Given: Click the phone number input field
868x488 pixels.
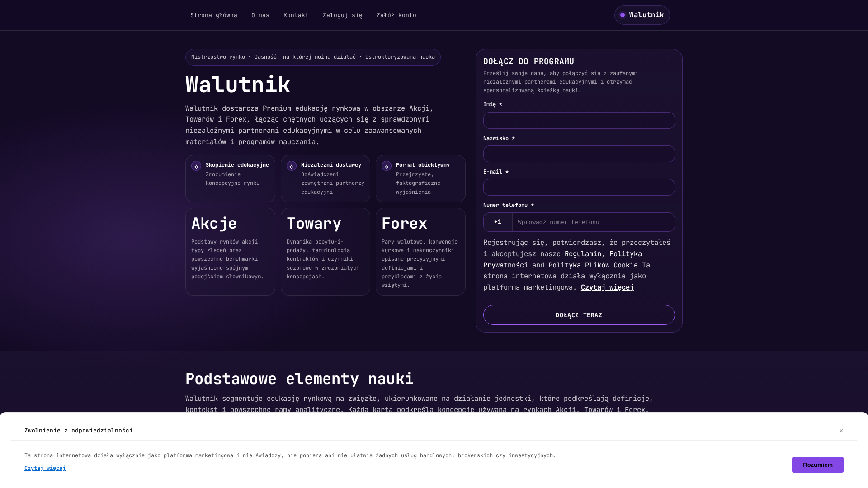Looking at the screenshot, I should click(594, 222).
